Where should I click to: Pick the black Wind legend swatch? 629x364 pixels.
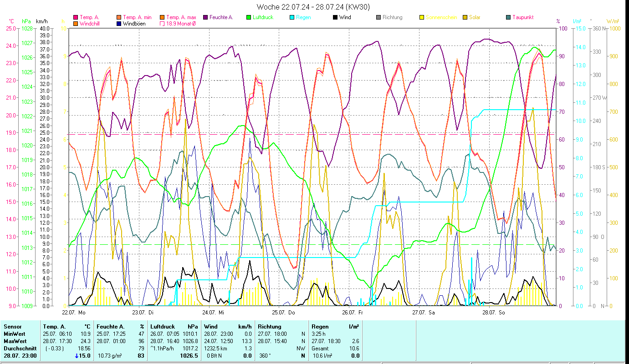coord(335,17)
